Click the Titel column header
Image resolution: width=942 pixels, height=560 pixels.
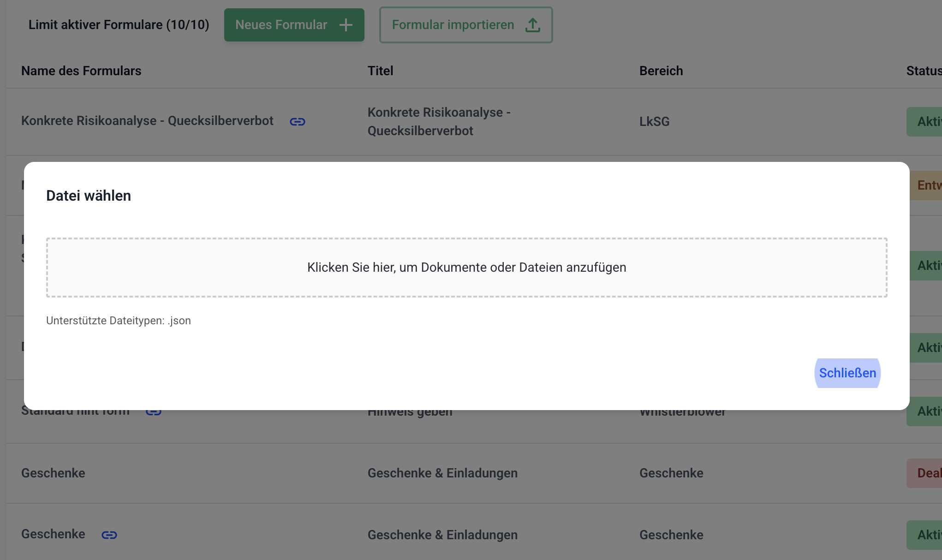pyautogui.click(x=380, y=71)
